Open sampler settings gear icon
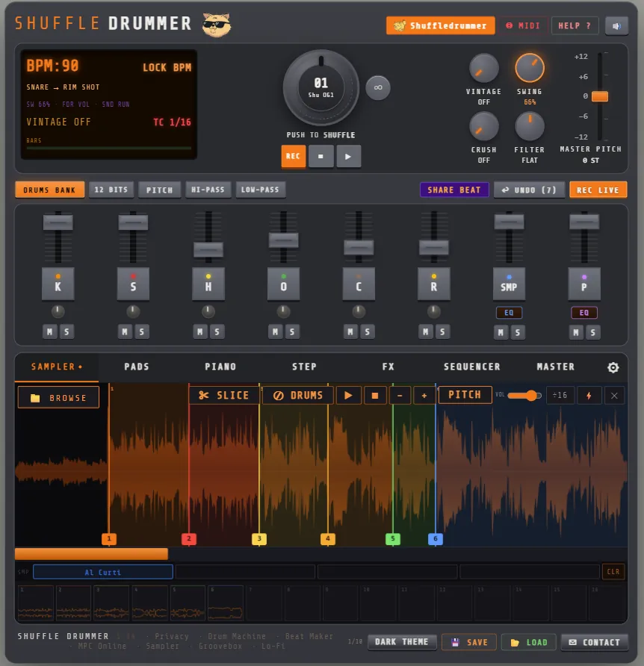The height and width of the screenshot is (666, 644). click(x=613, y=367)
